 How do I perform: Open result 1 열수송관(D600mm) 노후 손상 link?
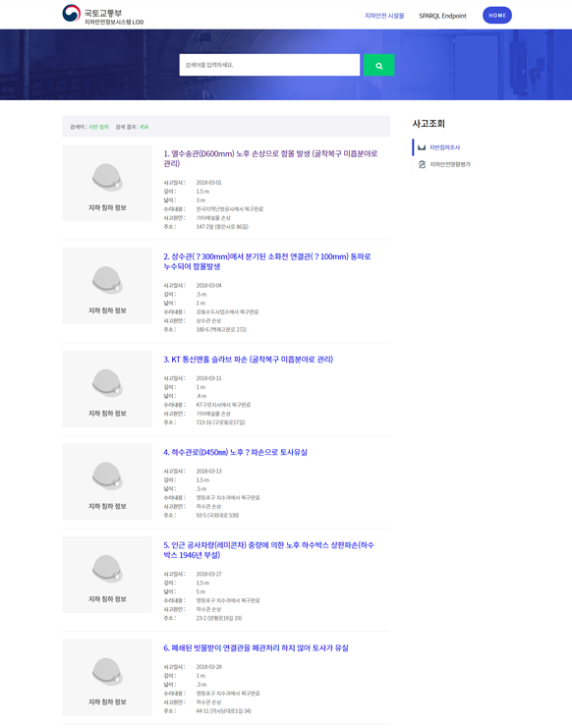[x=270, y=158]
